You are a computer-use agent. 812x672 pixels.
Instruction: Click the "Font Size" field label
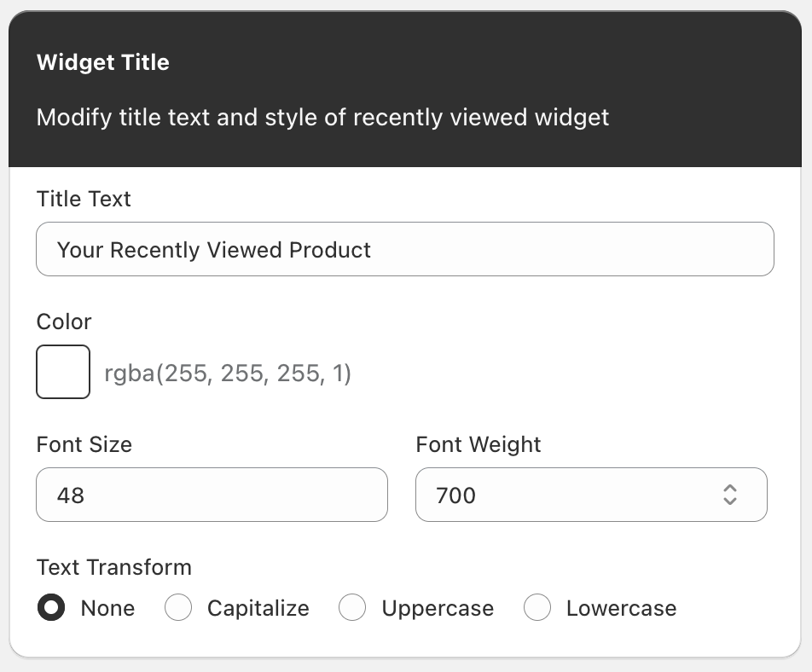pyautogui.click(x=84, y=444)
